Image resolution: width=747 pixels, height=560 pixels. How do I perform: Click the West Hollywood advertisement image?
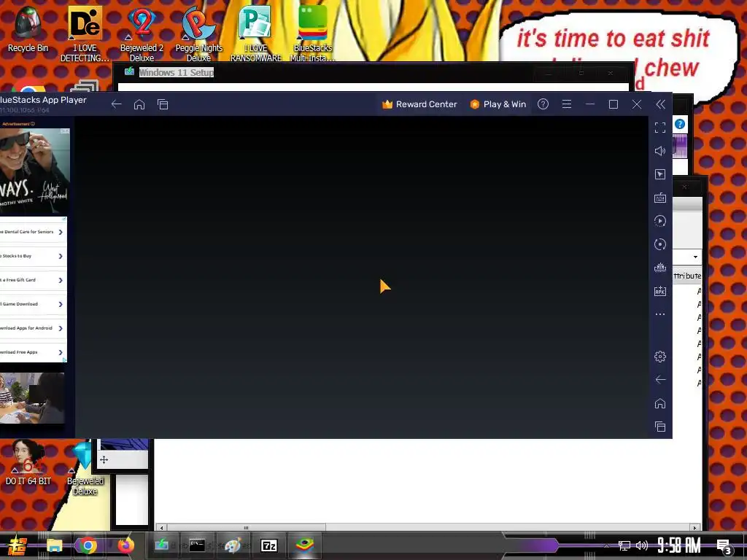(x=34, y=171)
